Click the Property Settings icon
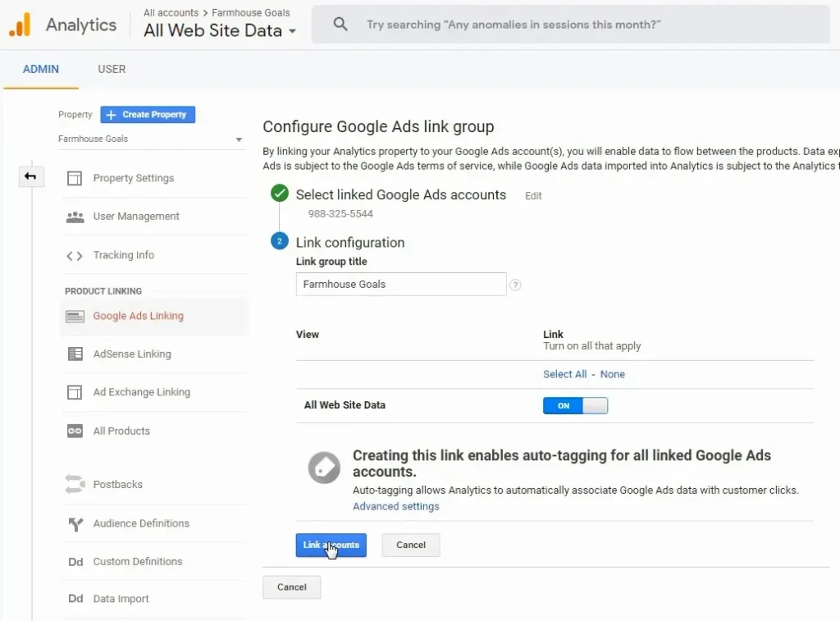Image resolution: width=840 pixels, height=621 pixels. pyautogui.click(x=75, y=178)
